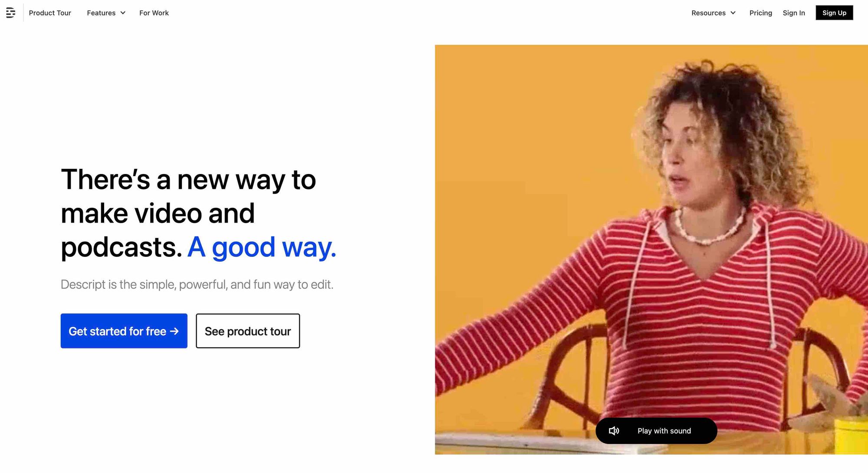The height and width of the screenshot is (473, 868).
Task: Expand the Features chevron arrow
Action: click(x=123, y=13)
